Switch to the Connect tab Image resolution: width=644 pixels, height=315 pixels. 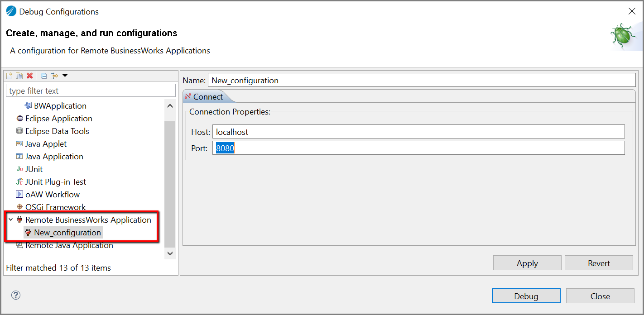207,97
